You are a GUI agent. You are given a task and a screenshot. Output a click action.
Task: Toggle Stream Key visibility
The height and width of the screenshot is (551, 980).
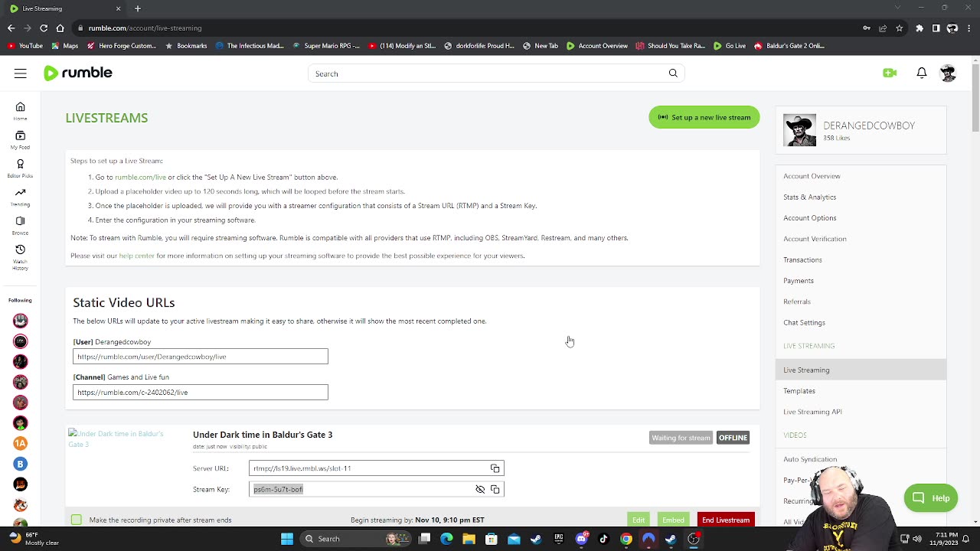pos(480,489)
